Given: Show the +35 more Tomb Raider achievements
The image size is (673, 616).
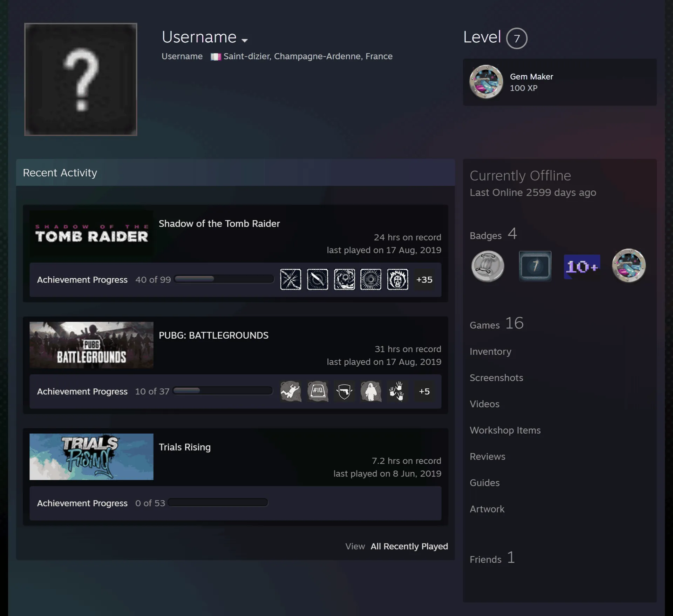Looking at the screenshot, I should (x=424, y=279).
